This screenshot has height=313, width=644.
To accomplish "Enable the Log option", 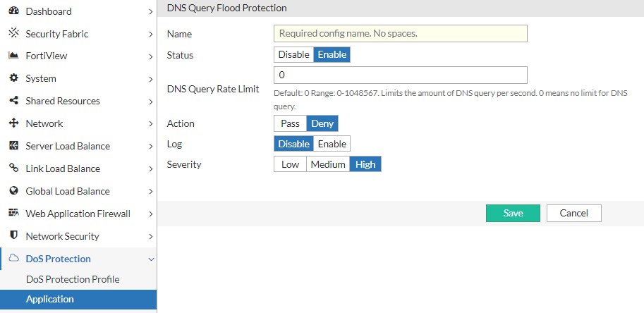I will pos(332,144).
